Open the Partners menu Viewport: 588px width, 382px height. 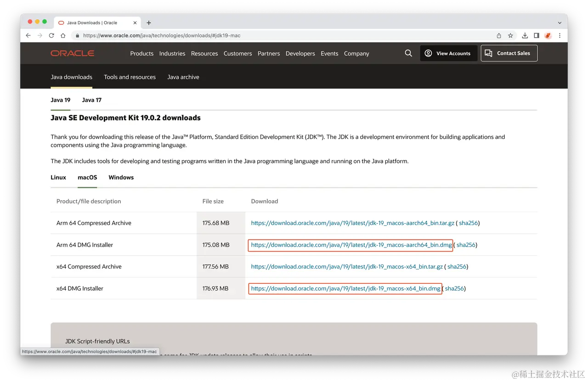tap(269, 54)
